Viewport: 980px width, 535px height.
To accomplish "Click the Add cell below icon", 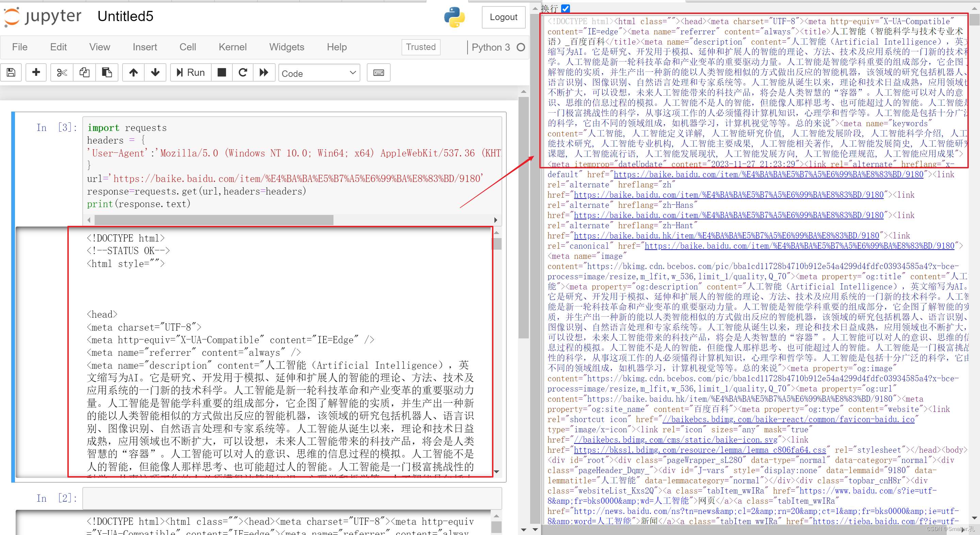I will point(36,72).
